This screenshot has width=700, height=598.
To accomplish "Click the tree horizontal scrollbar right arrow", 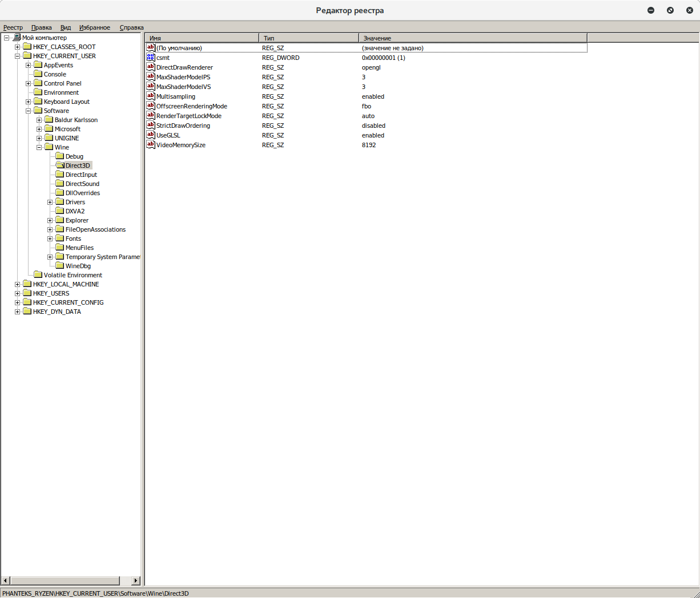I will [x=136, y=580].
